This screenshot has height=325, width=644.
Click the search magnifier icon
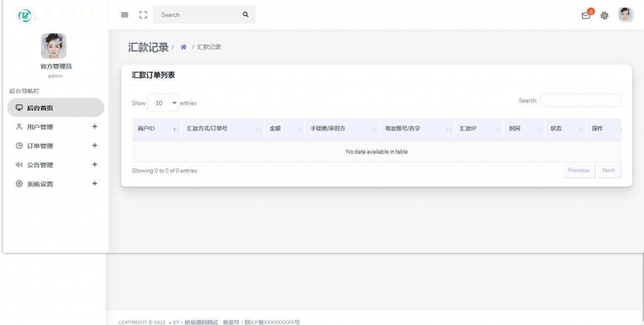245,15
